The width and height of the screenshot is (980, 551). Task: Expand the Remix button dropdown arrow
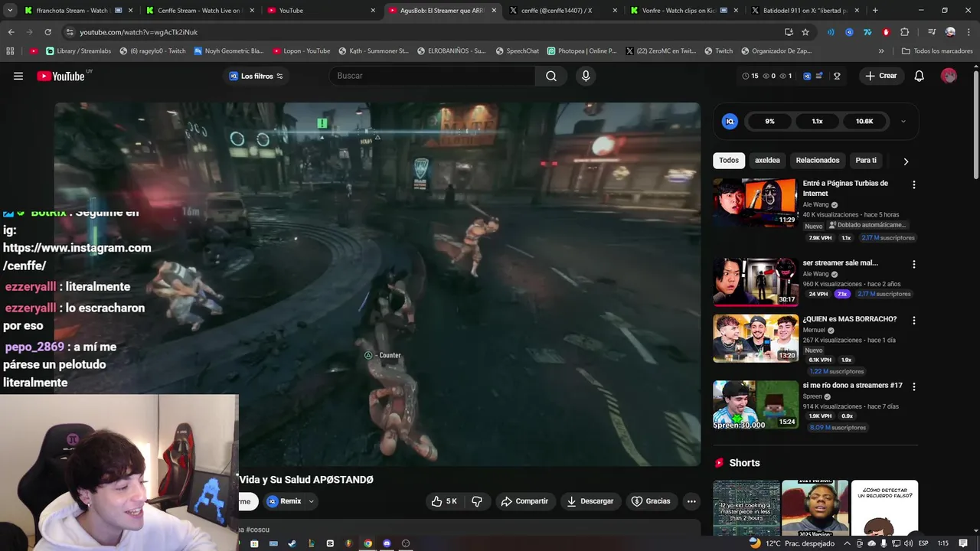[x=311, y=501]
